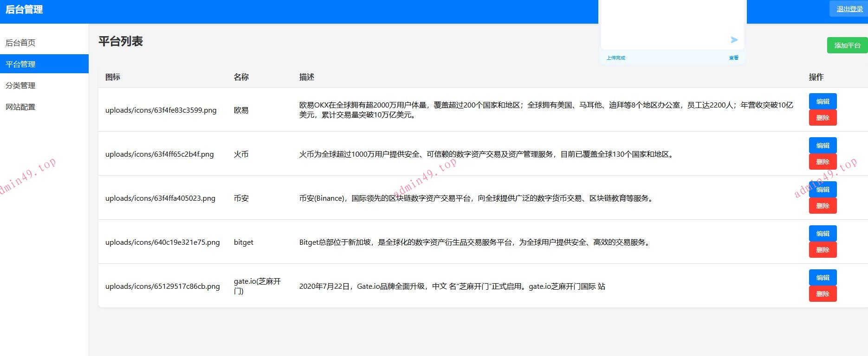Select icon path uploads/icons/63f4ff65c2b4f.png
Viewport: 868px width, 356px height.
tap(160, 154)
